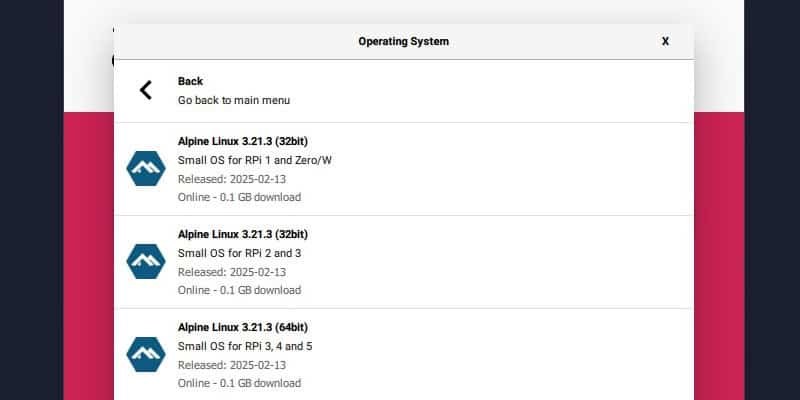Click the "Operating System" dialog title

tap(403, 42)
